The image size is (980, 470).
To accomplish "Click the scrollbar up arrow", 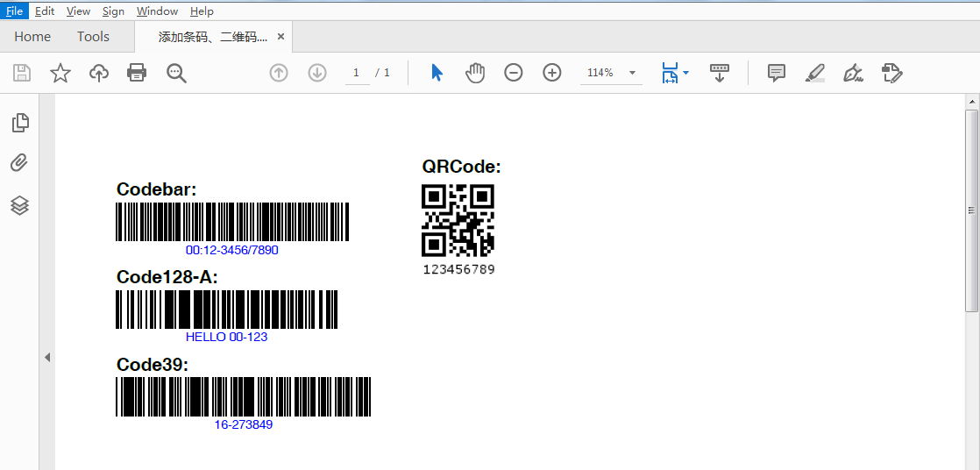I will 972,101.
